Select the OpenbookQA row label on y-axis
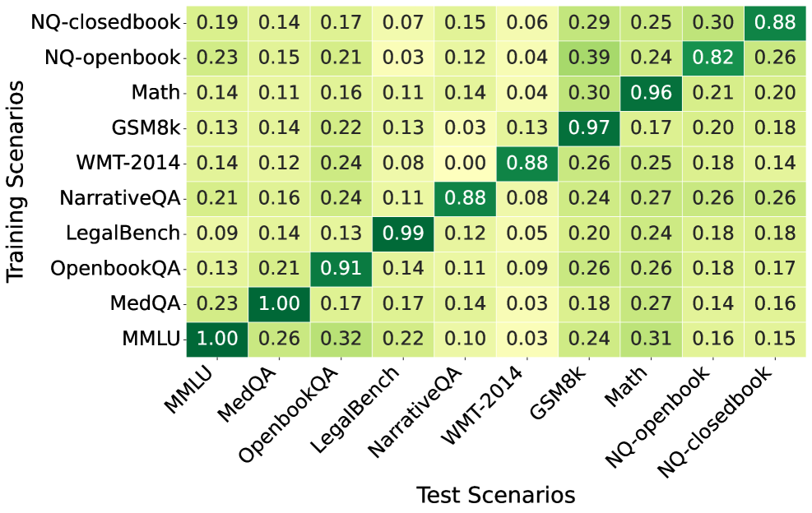 pos(114,268)
